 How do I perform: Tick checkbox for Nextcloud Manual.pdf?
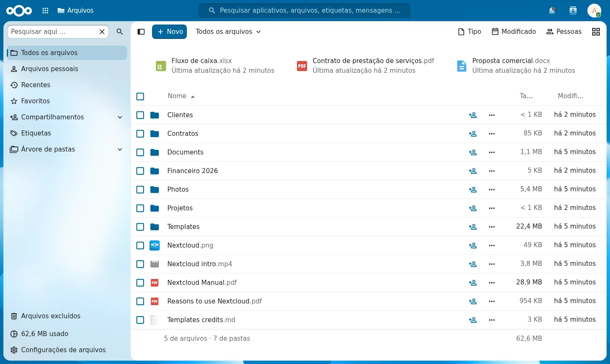click(140, 283)
